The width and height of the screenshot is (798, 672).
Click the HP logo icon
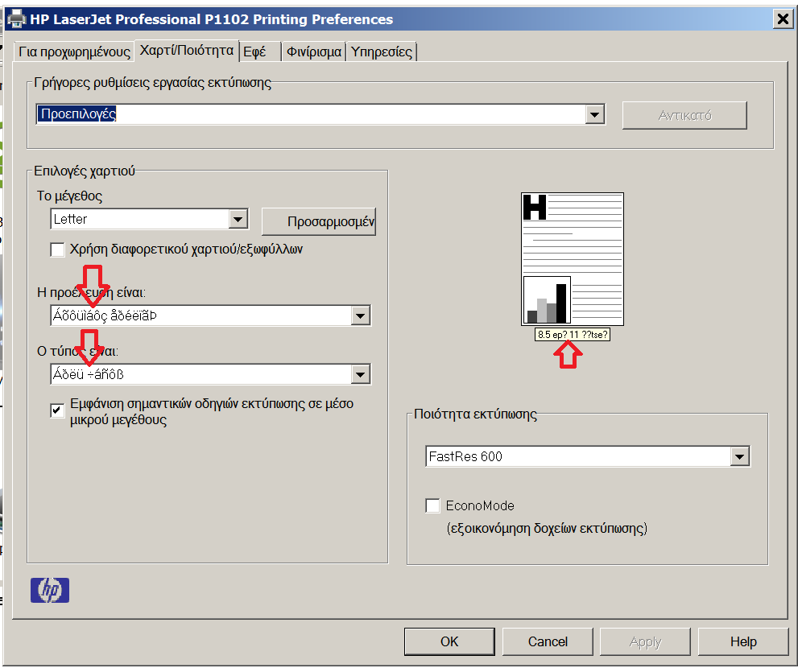click(x=49, y=590)
